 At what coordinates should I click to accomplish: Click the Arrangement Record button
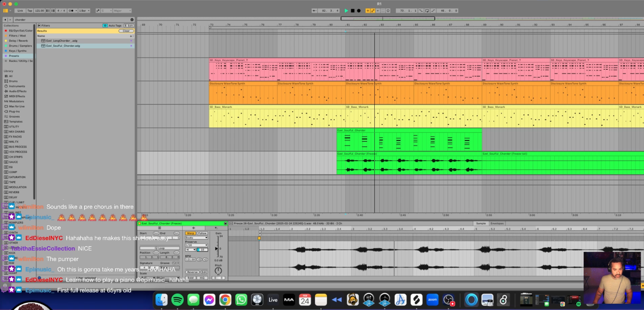tap(358, 10)
